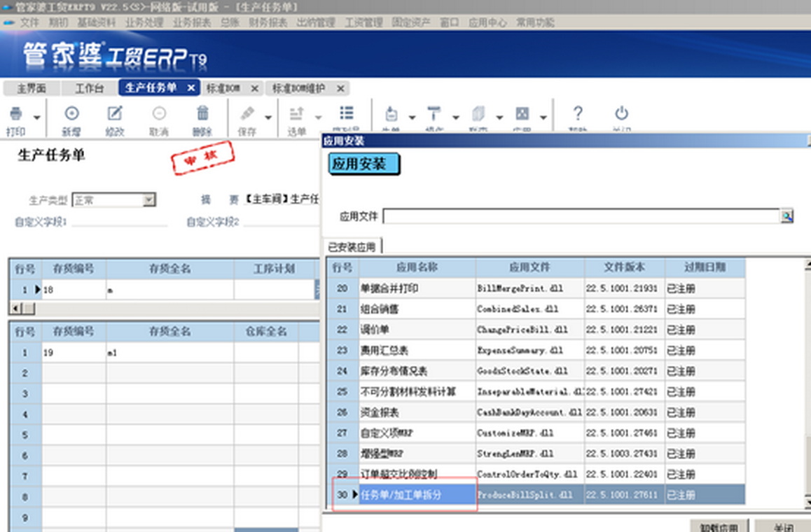This screenshot has height=532, width=811.
Task: Click the 卸载应用 button
Action: pyautogui.click(x=719, y=526)
